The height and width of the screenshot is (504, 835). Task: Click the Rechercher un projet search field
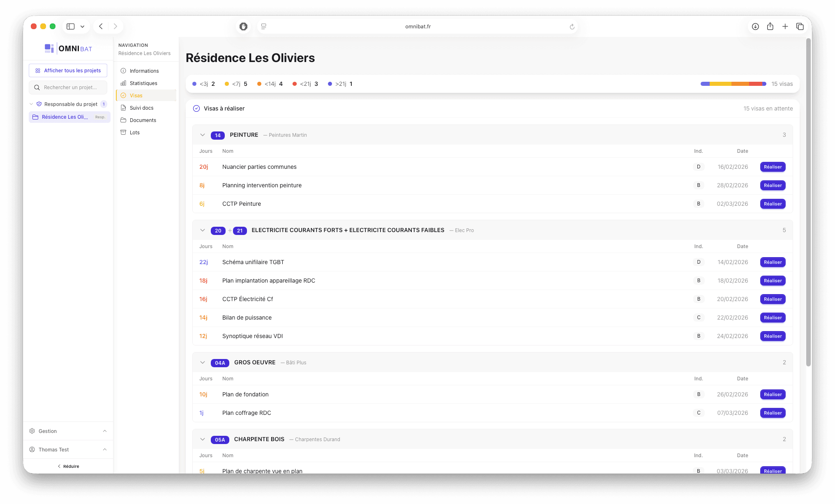(x=68, y=87)
